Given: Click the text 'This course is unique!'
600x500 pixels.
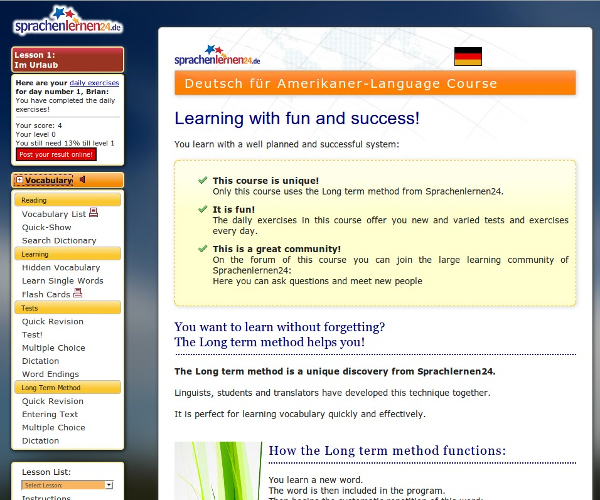Looking at the screenshot, I should (x=266, y=181).
